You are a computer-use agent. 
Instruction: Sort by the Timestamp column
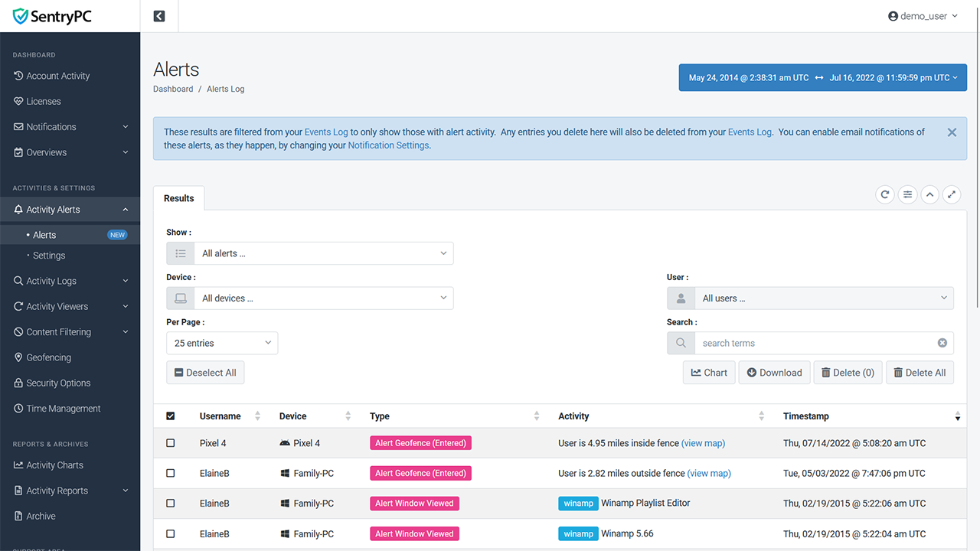pos(871,416)
